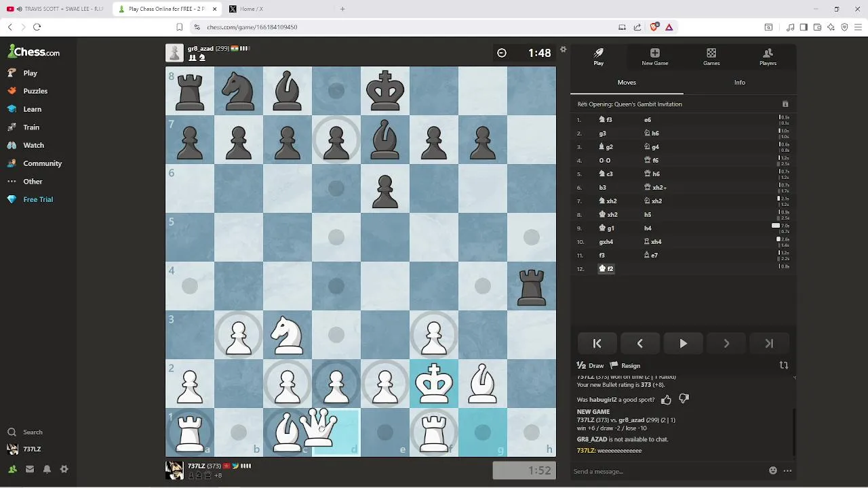Open Search in the sidebar
Screen dimensions: 868x488
point(25,432)
